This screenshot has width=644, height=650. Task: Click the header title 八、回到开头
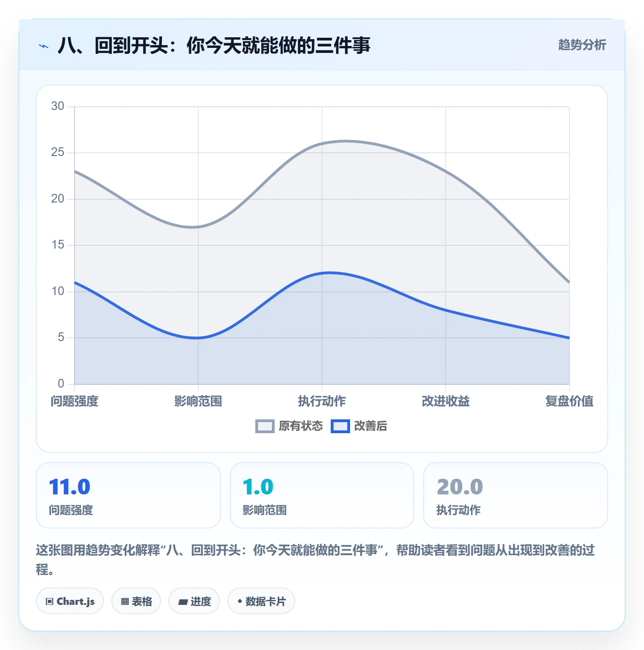click(x=214, y=46)
